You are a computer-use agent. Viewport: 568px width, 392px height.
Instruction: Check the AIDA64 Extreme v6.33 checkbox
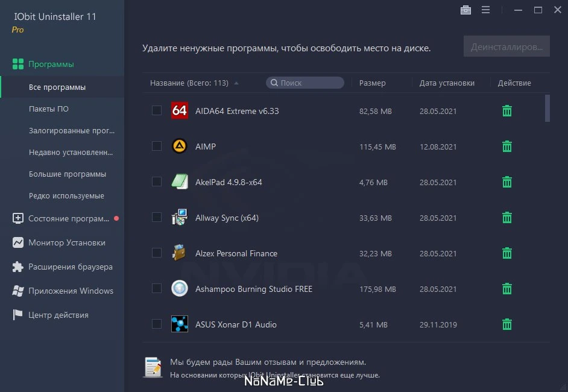[157, 110]
